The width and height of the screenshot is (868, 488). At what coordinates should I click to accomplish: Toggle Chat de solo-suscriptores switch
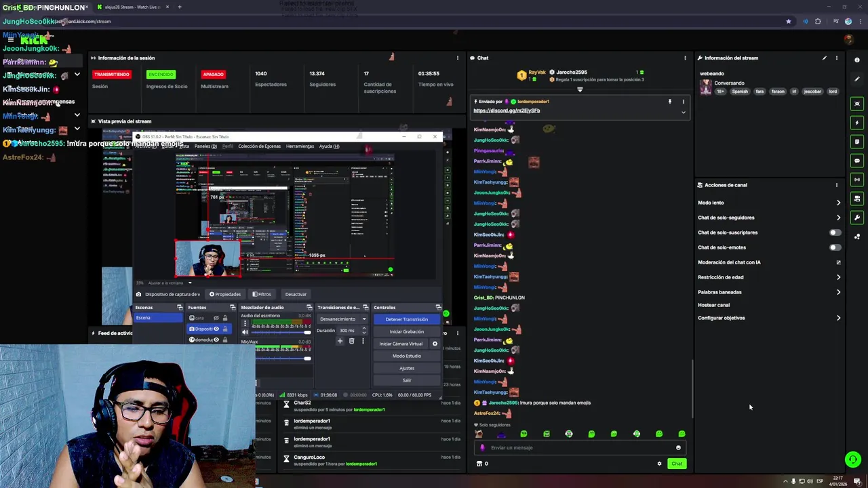point(835,232)
